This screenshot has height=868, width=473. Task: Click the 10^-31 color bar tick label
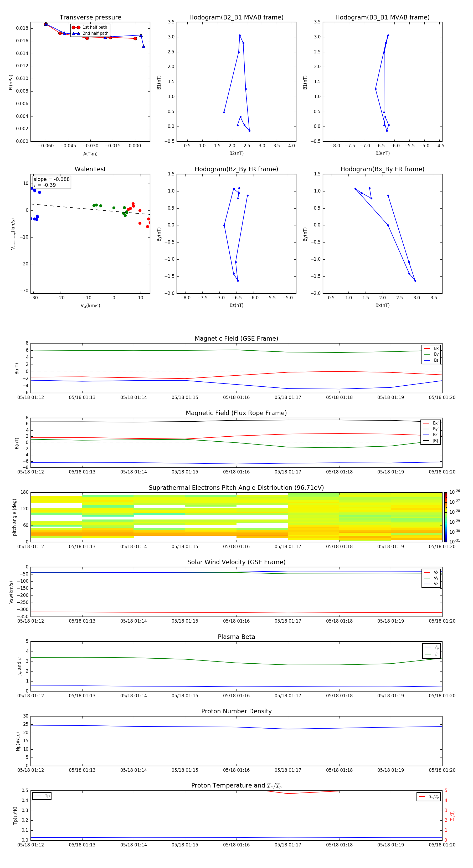(x=455, y=542)
